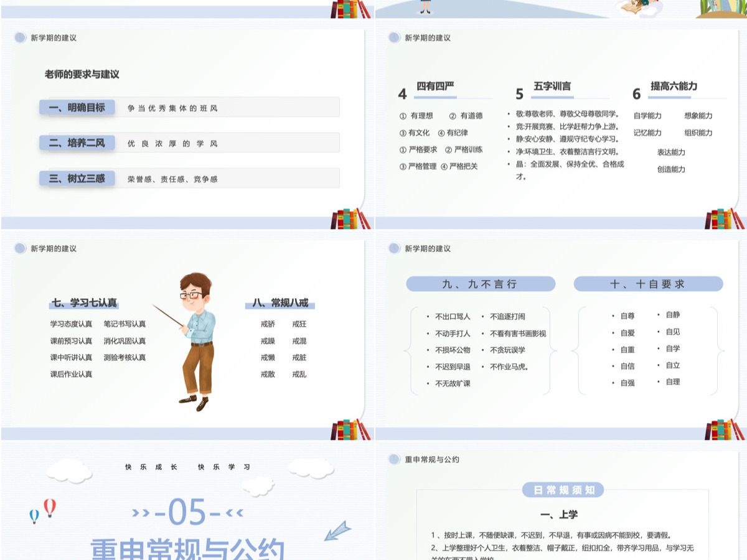Select the 二、培养二风 label
This screenshot has width=747, height=560.
(77, 142)
